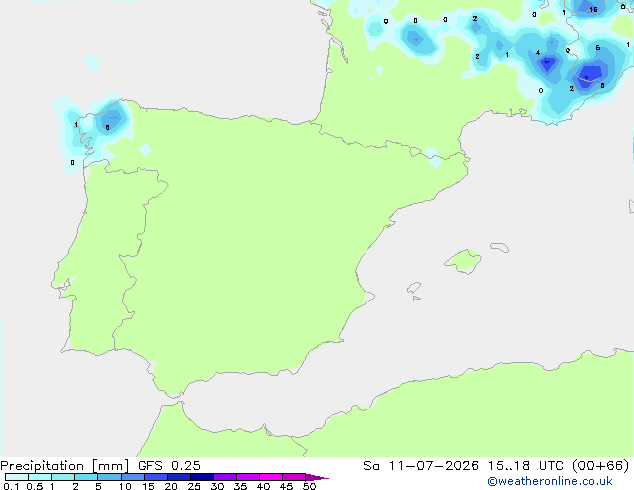The image size is (634, 490).
Task: Click the 10–15 mm legend swatch
Action: tap(132, 477)
